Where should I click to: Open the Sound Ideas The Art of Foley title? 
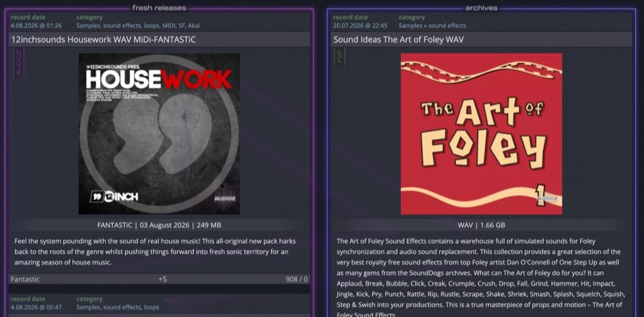[x=399, y=40]
